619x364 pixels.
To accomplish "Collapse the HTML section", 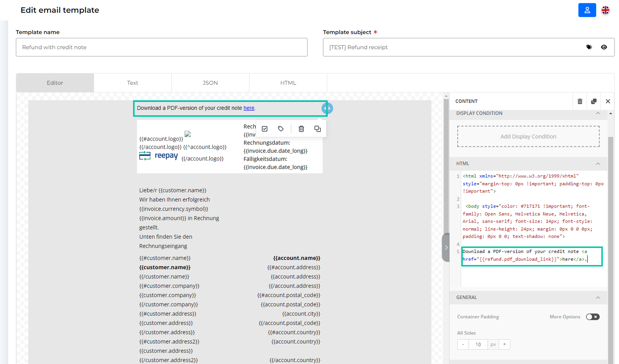I will click(598, 164).
